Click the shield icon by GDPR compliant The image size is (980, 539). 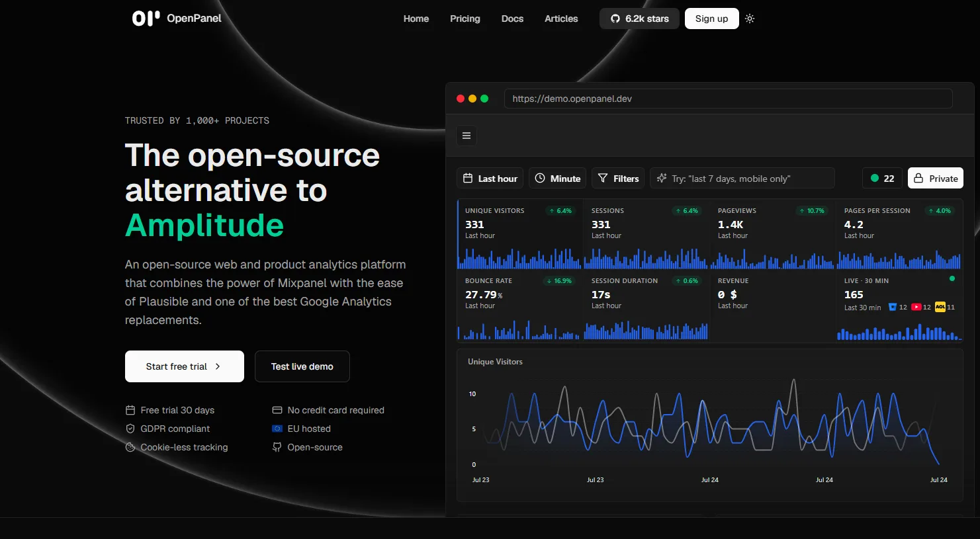[x=130, y=429]
